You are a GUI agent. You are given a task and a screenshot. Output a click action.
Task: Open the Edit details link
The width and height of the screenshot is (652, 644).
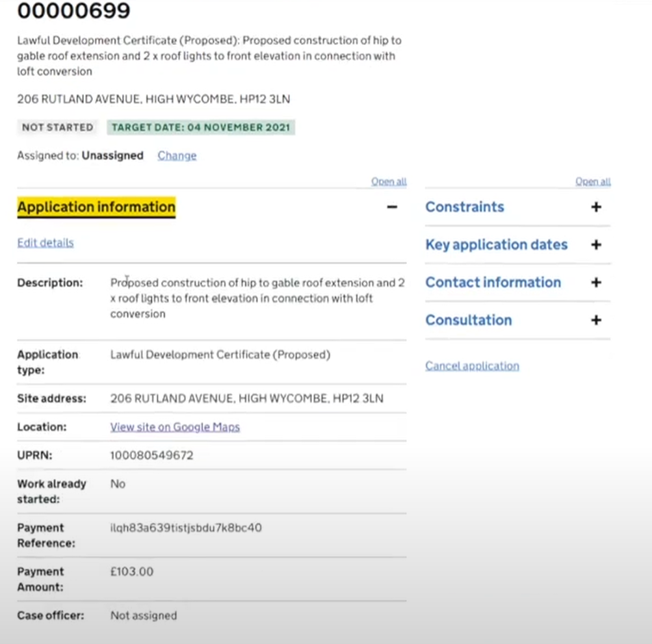(46, 243)
